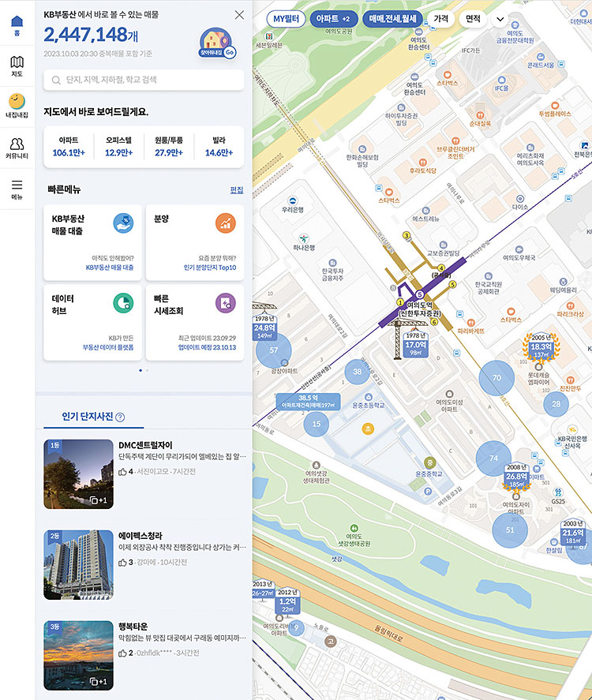Image resolution: width=592 pixels, height=700 pixels.
Task: Click the 우리은행 bank icon on map
Action: pyautogui.click(x=293, y=201)
